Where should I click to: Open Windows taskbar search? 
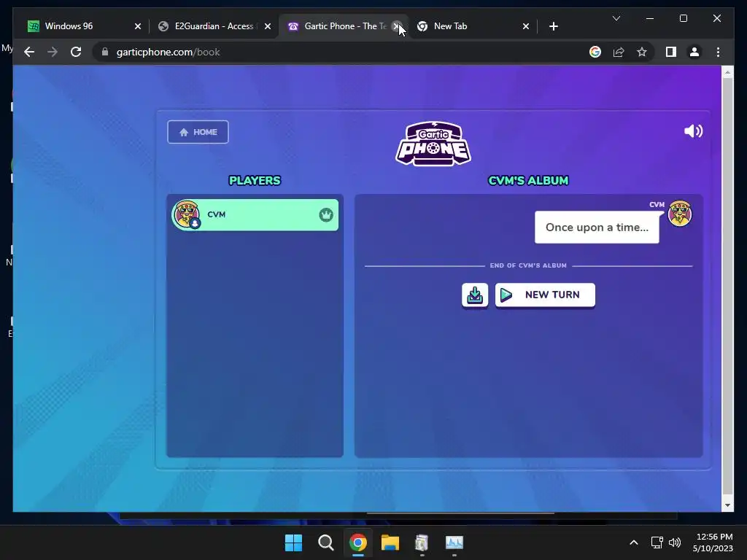point(326,542)
